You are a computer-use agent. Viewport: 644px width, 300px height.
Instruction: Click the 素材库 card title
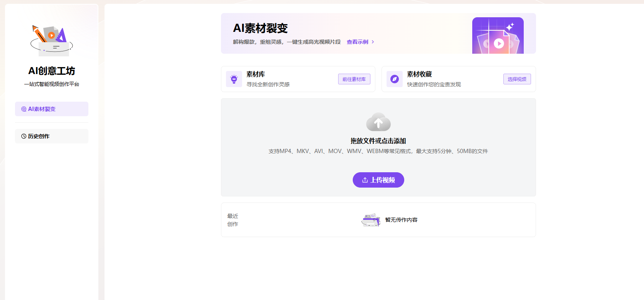click(x=256, y=74)
